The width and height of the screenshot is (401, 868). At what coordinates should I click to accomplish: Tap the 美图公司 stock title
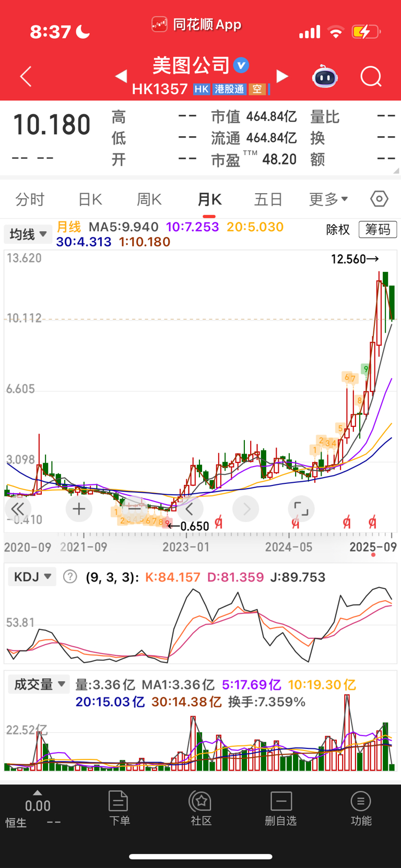[x=191, y=65]
